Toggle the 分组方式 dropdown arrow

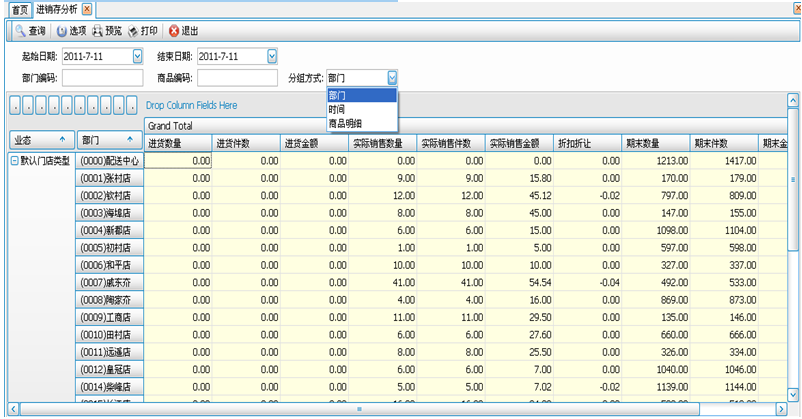tap(392, 78)
